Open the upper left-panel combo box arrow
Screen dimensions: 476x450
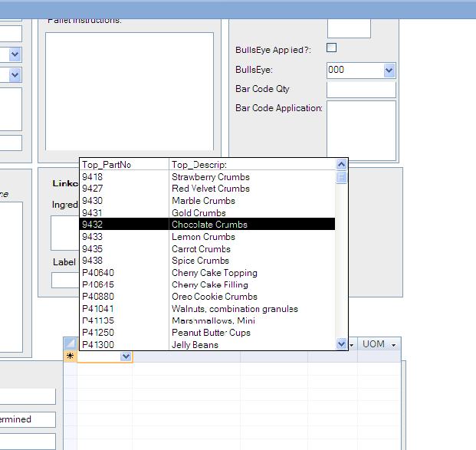(x=15, y=54)
